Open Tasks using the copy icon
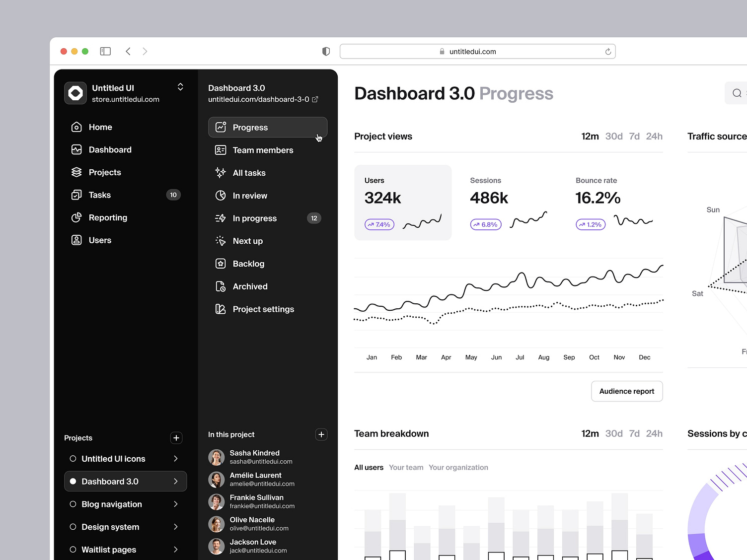Image resolution: width=747 pixels, height=560 pixels. point(76,195)
